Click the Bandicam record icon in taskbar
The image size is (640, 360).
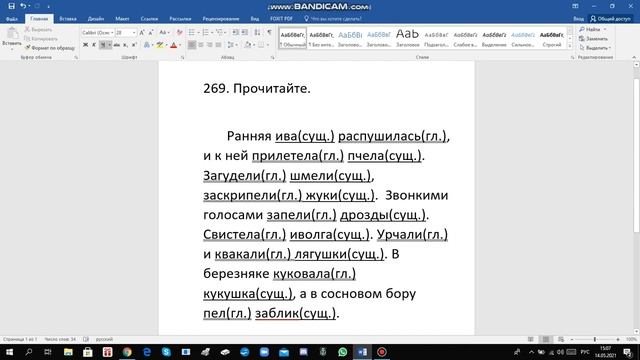coord(382,352)
